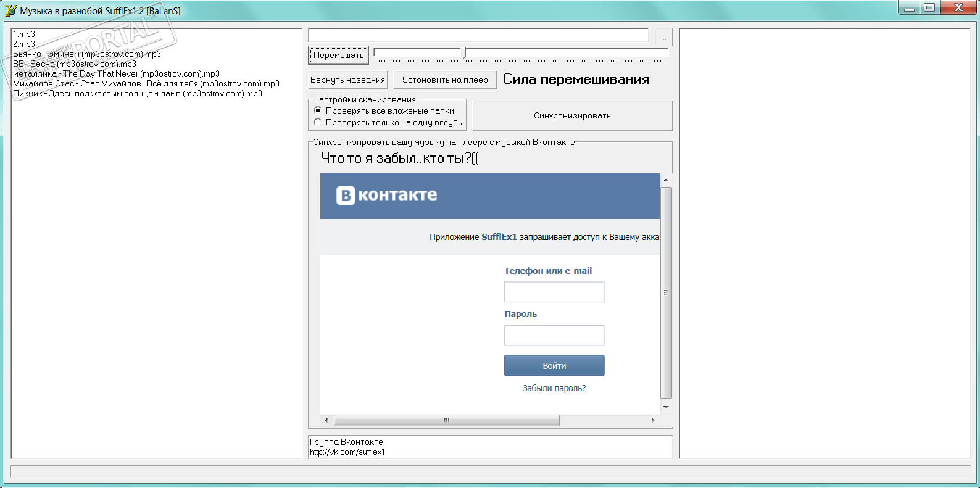Minimize the SufflEx window

(x=909, y=8)
